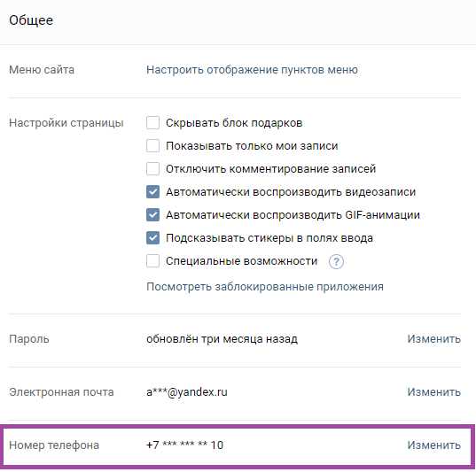This screenshot has width=476, height=472.
Task: Click the masked phone number +7 text
Action: (184, 445)
